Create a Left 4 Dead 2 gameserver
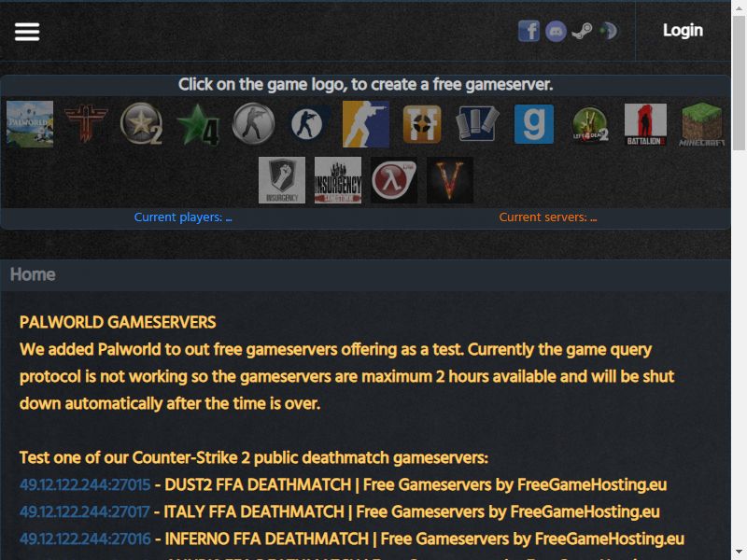This screenshot has width=747, height=560. (x=590, y=124)
